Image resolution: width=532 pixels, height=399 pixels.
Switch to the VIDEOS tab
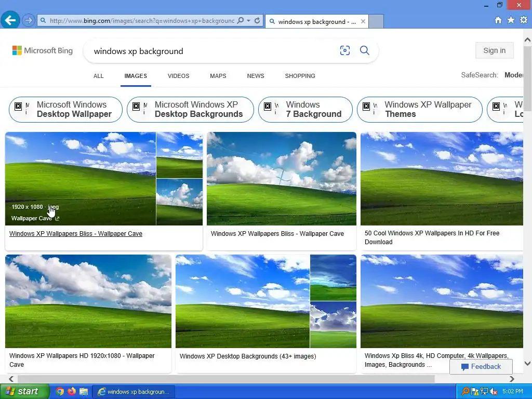pos(179,76)
